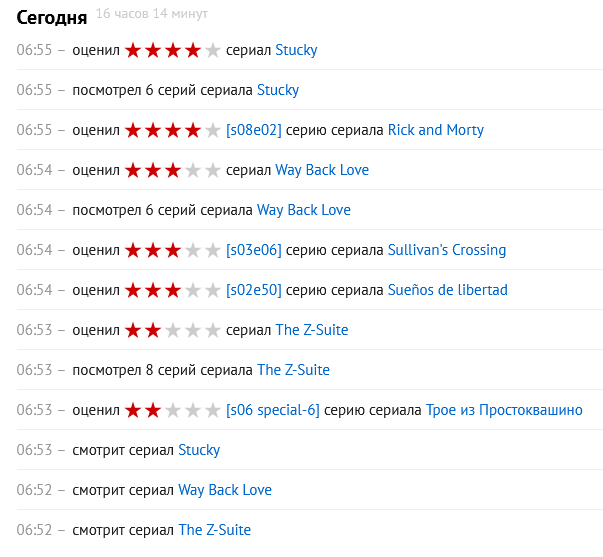Open Stucky link in 'смотрит сериал' row
Image resolution: width=603 pixels, height=557 pixels.
point(199,450)
